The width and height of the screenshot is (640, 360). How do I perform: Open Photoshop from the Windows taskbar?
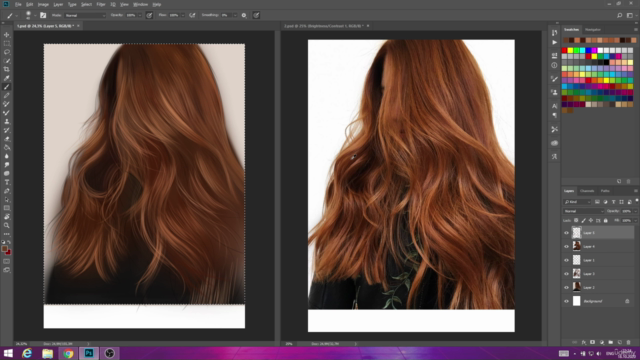coord(89,353)
